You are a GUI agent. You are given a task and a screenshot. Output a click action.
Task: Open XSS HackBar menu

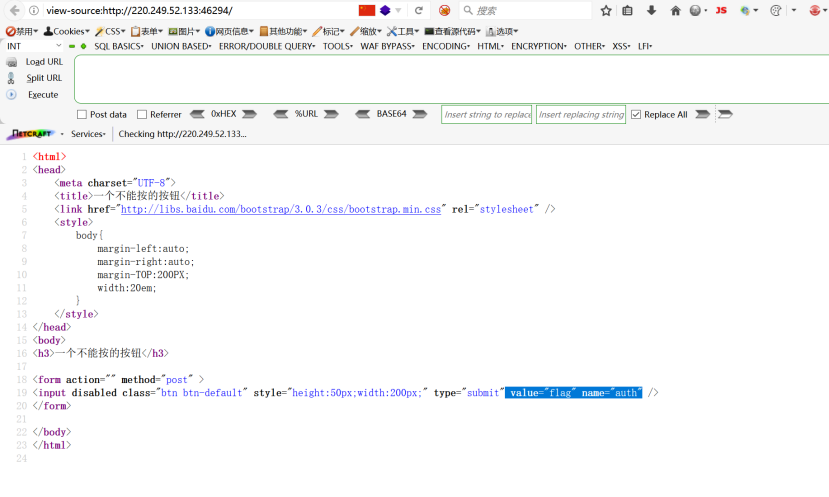(621, 46)
